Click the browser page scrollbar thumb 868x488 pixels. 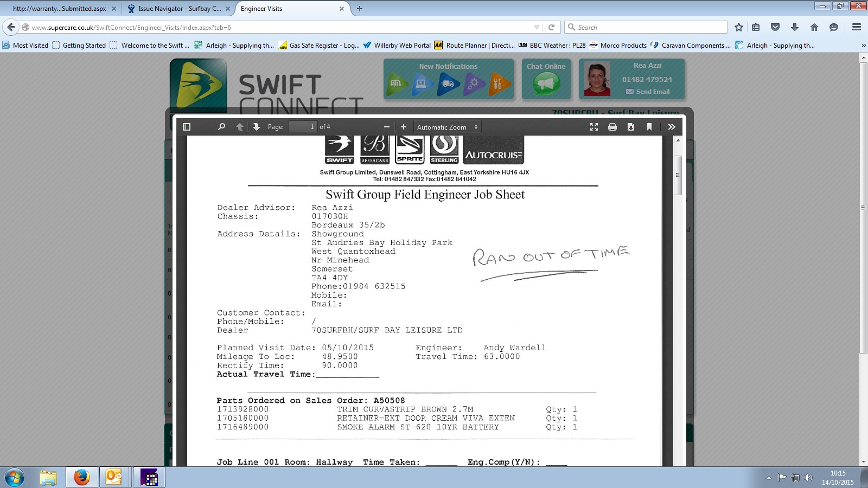863,208
